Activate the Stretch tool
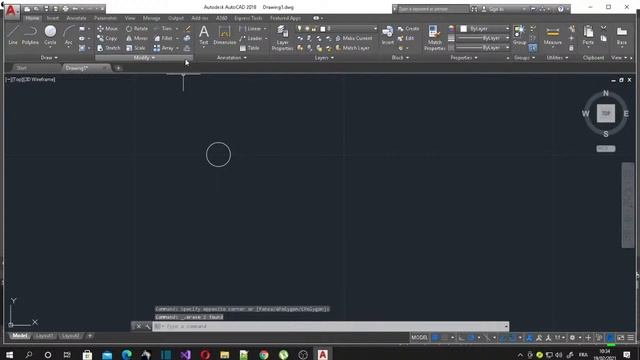640x360 pixels. click(109, 48)
